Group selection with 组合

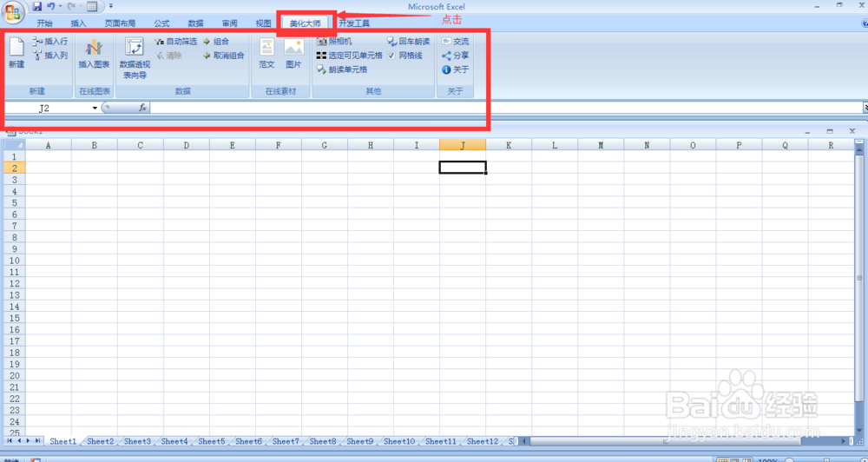(216, 42)
